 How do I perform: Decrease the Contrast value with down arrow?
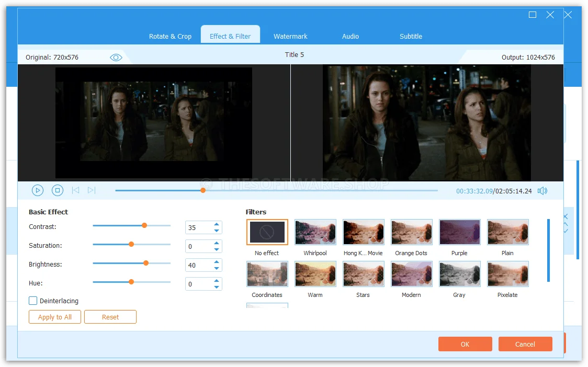point(217,231)
